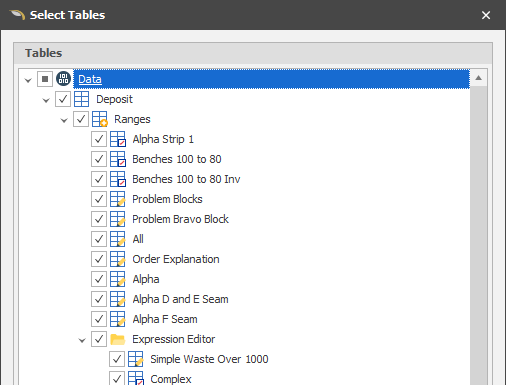Click the Ranges table icon
Viewport: 508px width, 385px height.
[x=100, y=119]
